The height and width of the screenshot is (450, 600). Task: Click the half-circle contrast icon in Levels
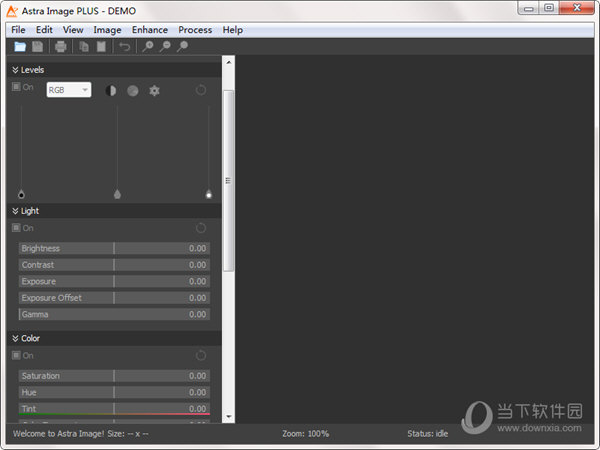pyautogui.click(x=111, y=91)
